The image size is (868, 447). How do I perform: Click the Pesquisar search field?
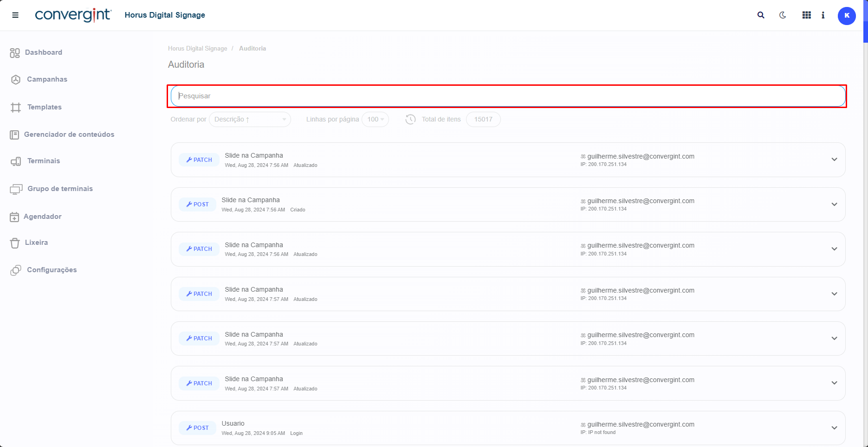[506, 96]
